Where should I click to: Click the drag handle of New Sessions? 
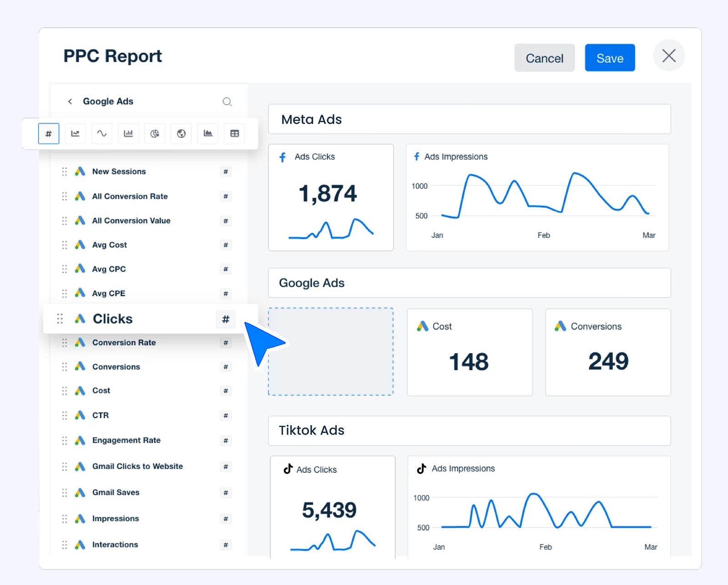tap(65, 171)
